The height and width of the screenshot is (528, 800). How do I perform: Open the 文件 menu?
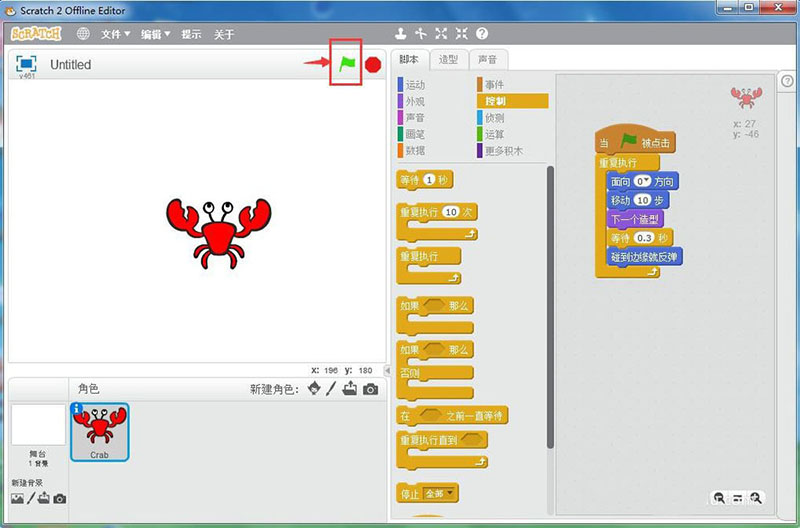[115, 34]
